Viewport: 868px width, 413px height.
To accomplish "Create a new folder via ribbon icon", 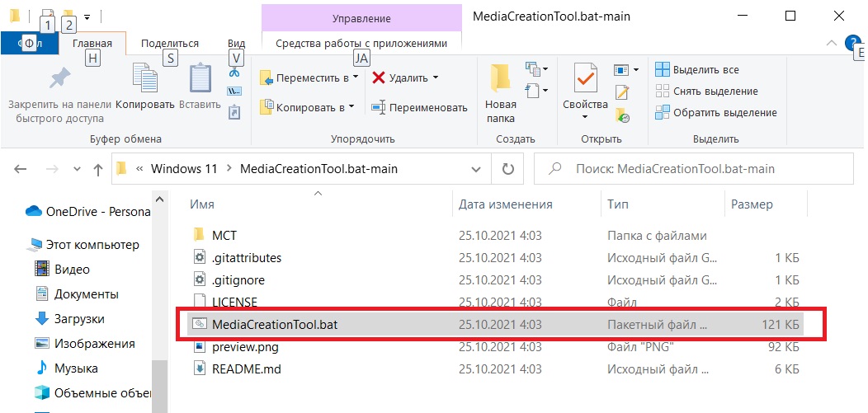I will 500,81.
